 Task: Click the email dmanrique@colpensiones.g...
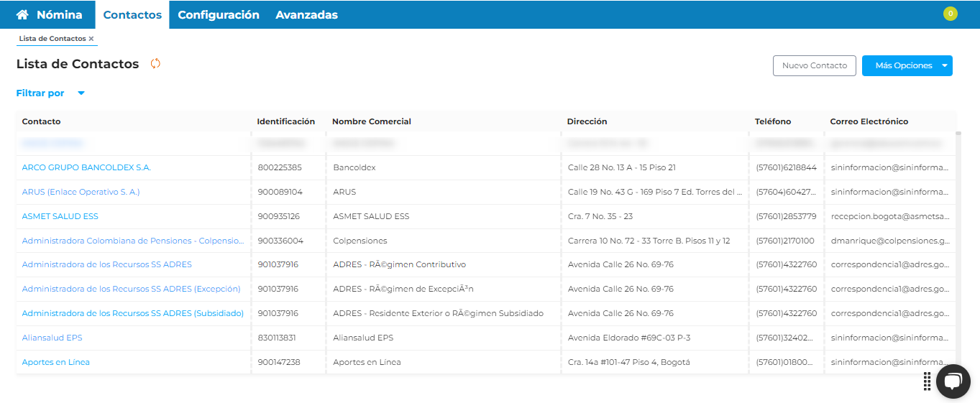coord(890,241)
